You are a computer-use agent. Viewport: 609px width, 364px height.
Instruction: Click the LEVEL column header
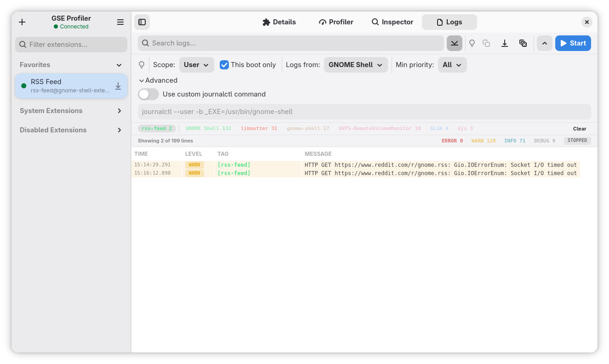(x=194, y=154)
